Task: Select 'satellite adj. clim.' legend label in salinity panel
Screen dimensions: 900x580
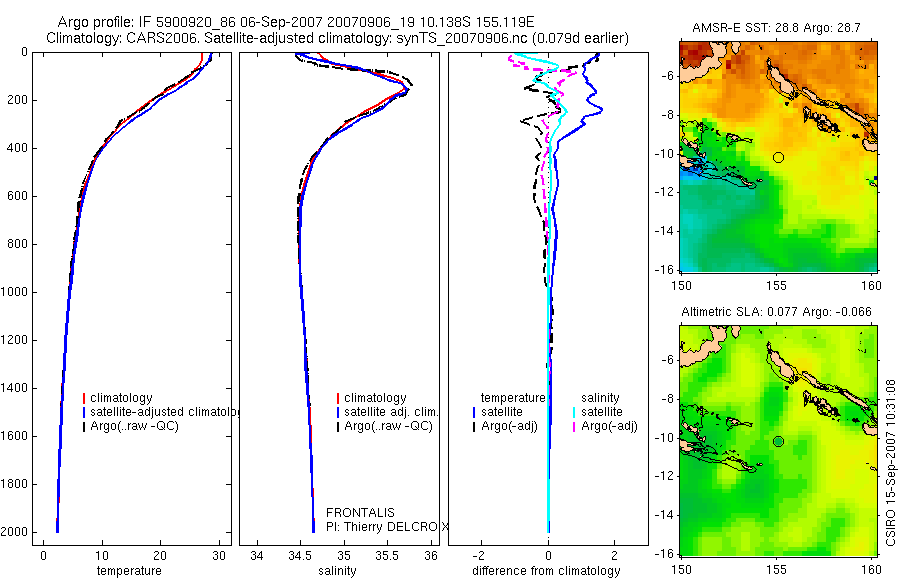Action: click(391, 412)
